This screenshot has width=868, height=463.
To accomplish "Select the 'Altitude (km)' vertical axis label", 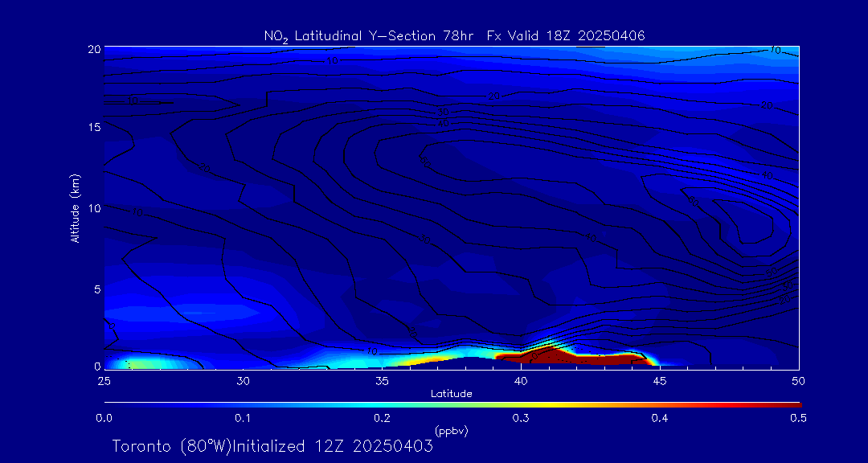I will click(x=74, y=207).
